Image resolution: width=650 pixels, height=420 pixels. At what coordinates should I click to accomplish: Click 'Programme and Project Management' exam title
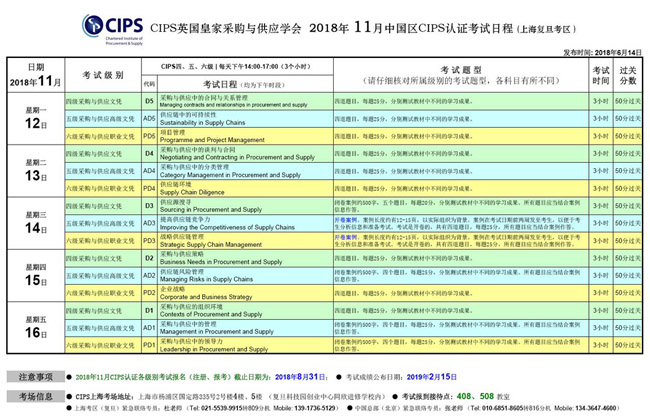pyautogui.click(x=212, y=140)
